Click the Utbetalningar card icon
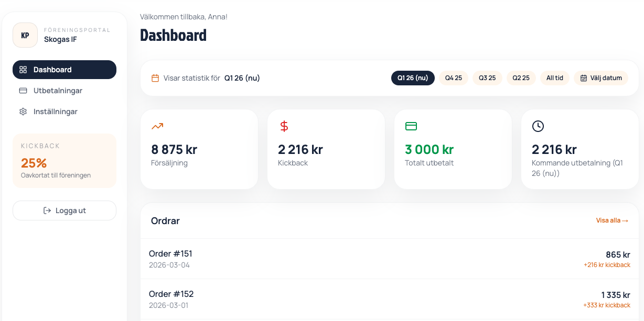644x321 pixels. click(x=23, y=91)
